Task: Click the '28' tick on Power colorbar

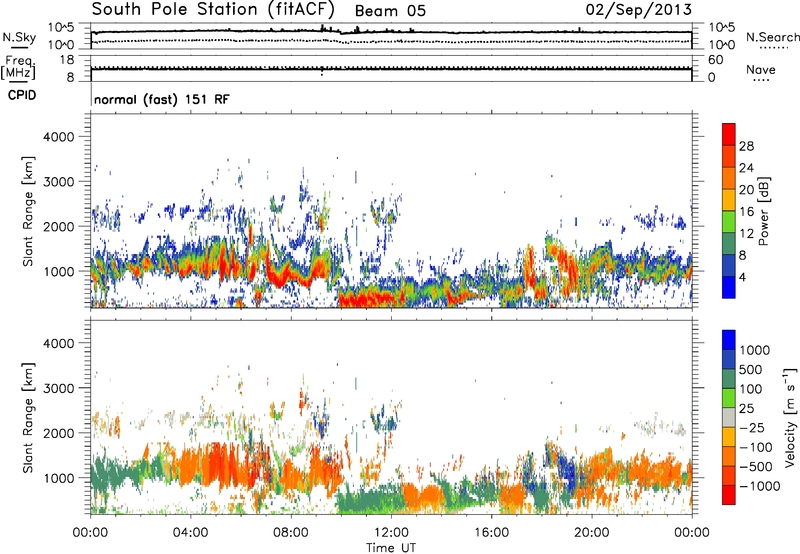Action: (746, 146)
